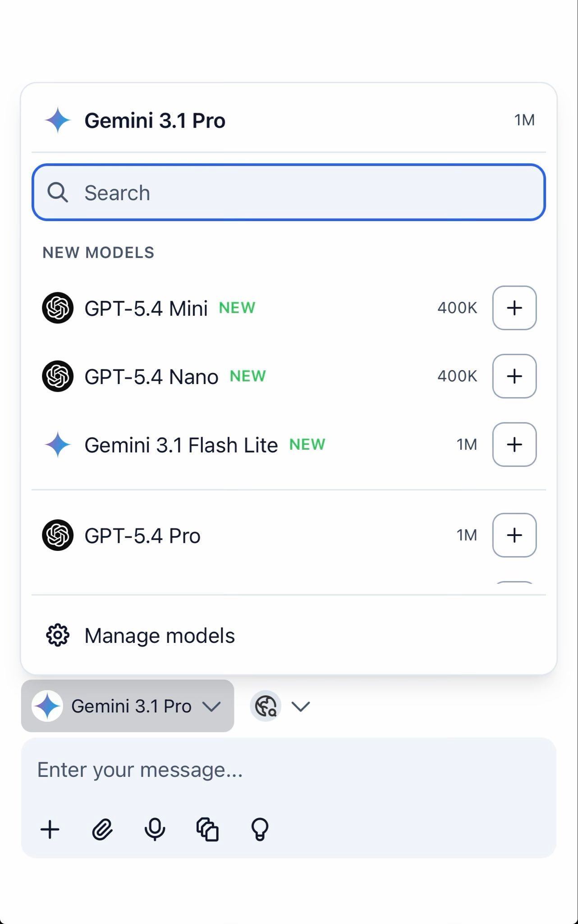This screenshot has height=924, width=578.
Task: Open Manage models settings
Action: (160, 636)
